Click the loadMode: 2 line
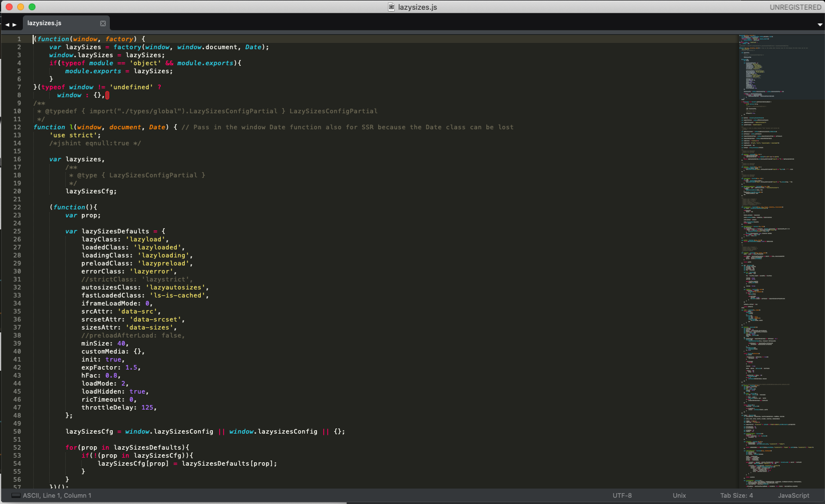This screenshot has width=825, height=504. click(105, 383)
